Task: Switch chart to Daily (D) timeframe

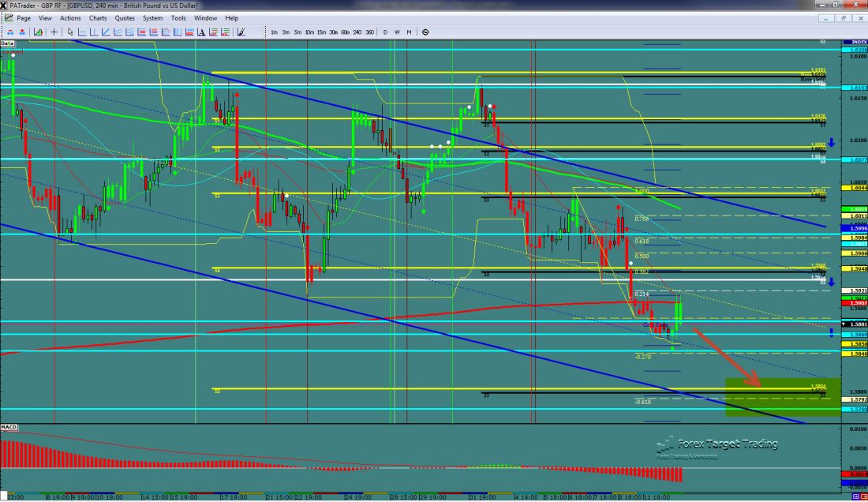Action: [x=385, y=32]
